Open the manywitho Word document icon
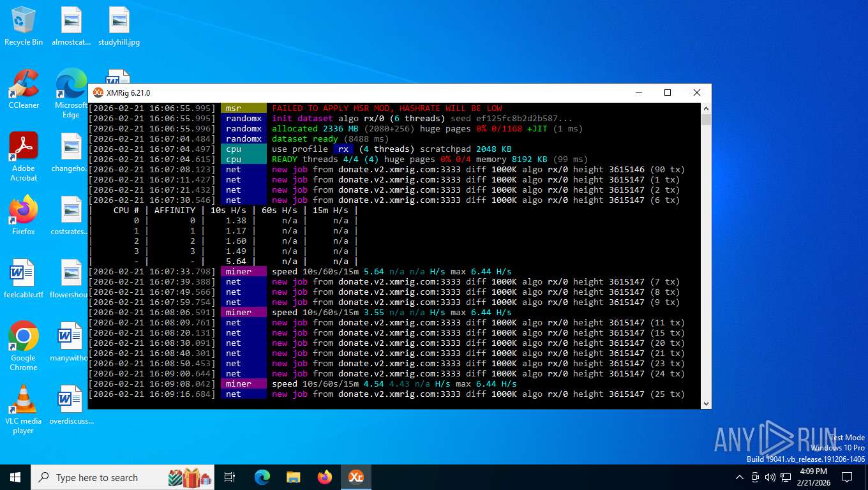Screen dimensions: 868x490 pyautogui.click(x=71, y=342)
